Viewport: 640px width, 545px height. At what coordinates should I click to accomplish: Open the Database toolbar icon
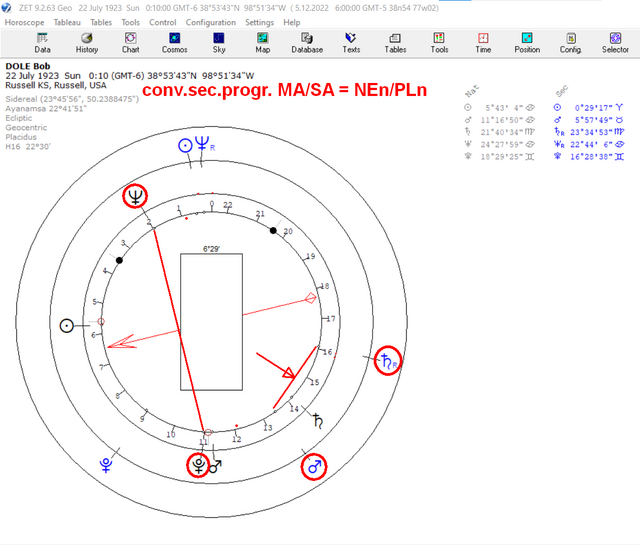click(x=307, y=43)
